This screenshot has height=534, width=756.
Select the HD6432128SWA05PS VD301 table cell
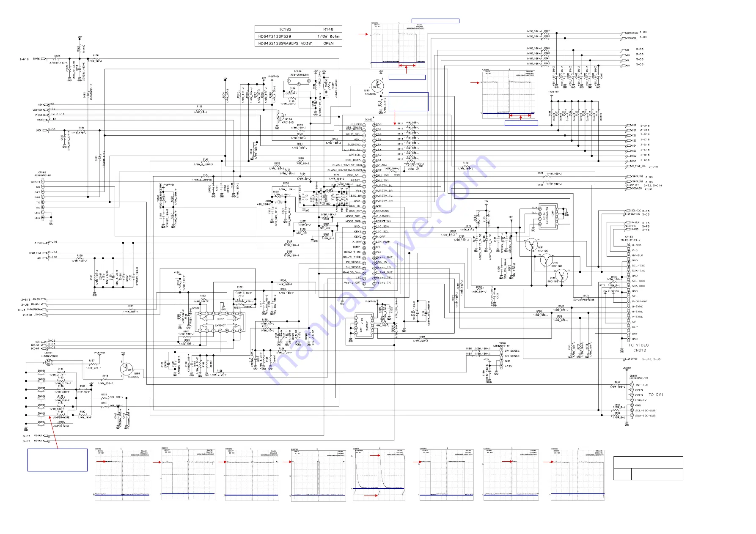[x=285, y=43]
